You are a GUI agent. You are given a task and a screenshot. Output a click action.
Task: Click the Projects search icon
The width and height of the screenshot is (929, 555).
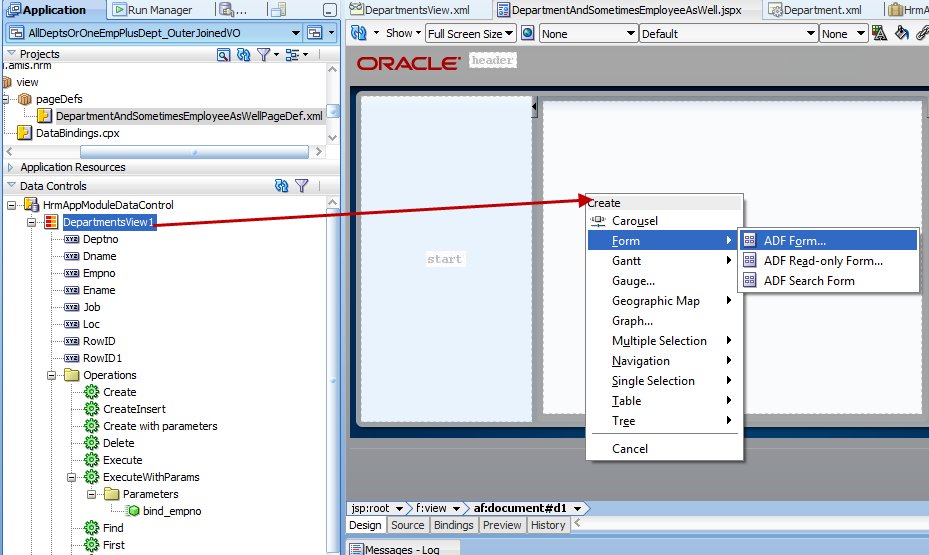223,54
